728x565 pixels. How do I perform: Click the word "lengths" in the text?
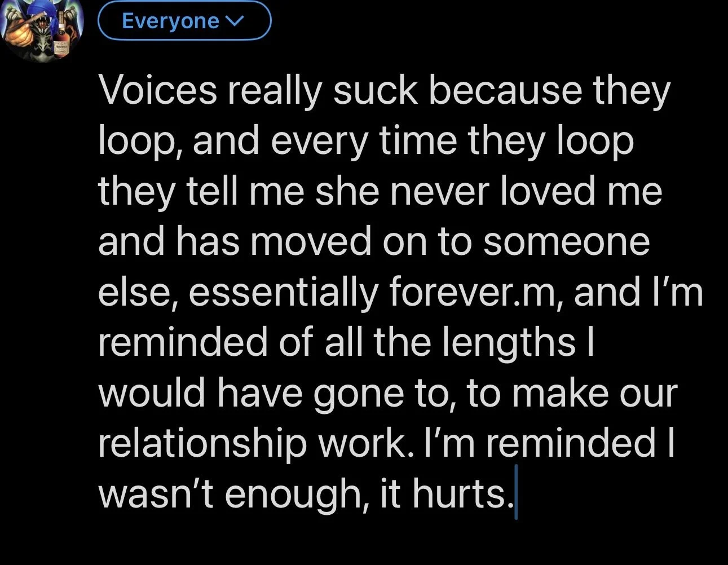[x=508, y=342]
